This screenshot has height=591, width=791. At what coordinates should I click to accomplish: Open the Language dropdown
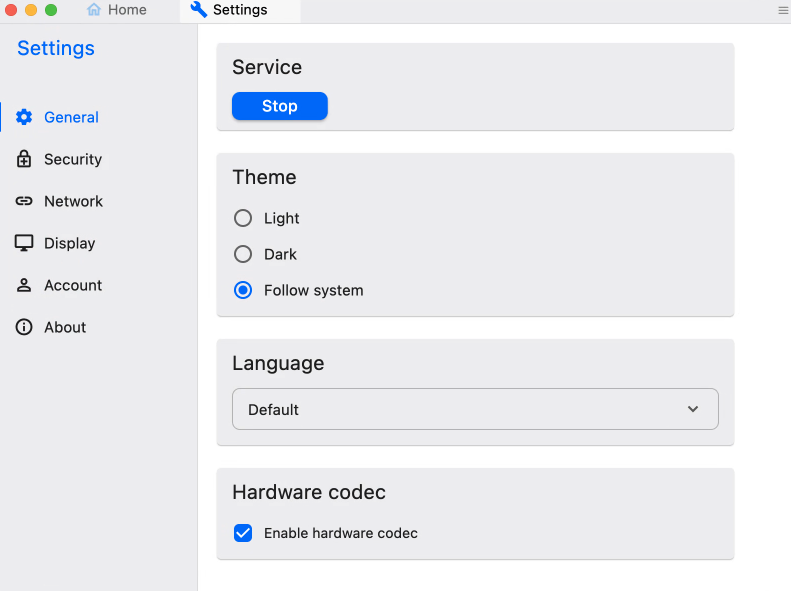[x=475, y=409]
